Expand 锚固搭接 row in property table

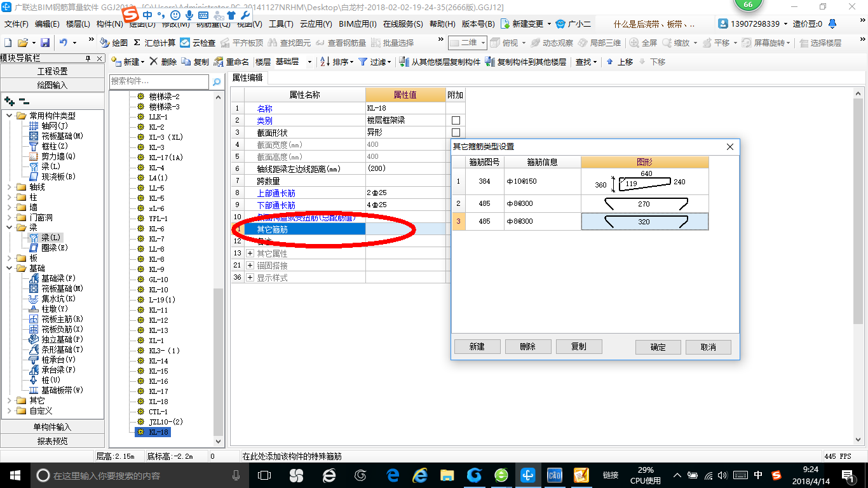250,266
